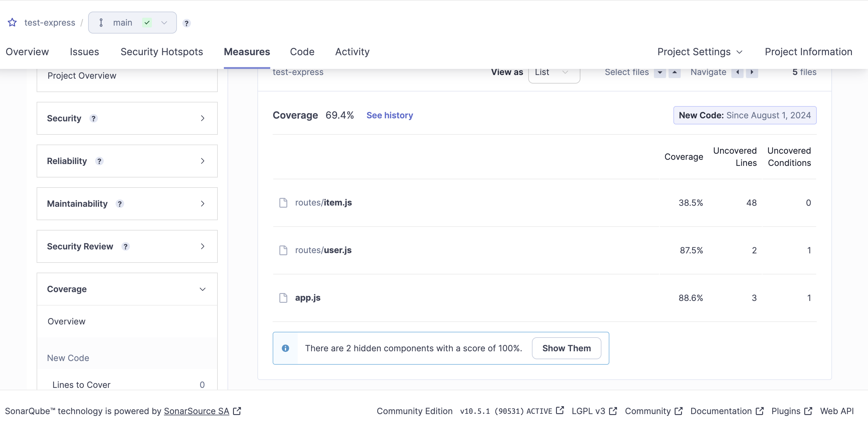
Task: Select previous file with up arrow
Action: tap(675, 73)
